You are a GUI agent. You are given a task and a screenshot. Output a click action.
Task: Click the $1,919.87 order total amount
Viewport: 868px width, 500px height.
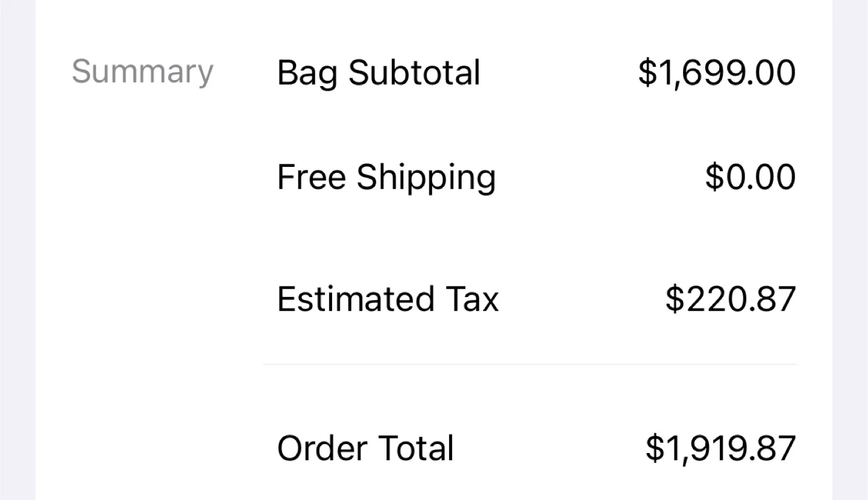tap(720, 449)
